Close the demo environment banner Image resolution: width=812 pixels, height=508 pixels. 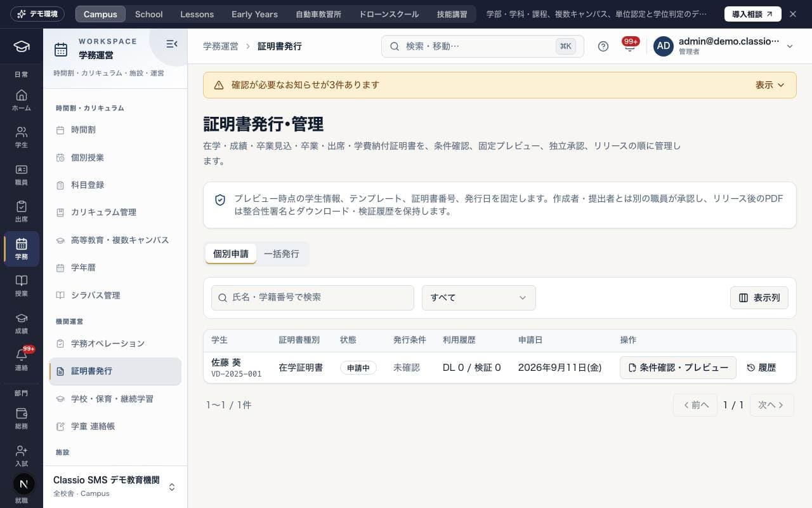(792, 14)
